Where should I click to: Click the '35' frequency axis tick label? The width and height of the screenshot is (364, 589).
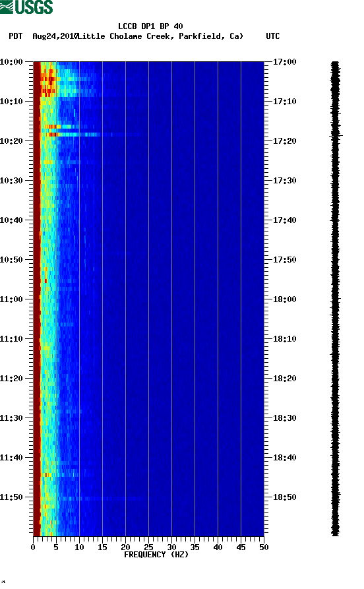(x=195, y=547)
